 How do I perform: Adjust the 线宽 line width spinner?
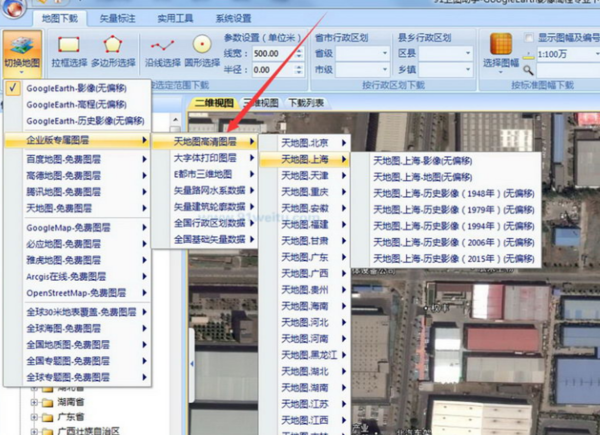(x=300, y=53)
